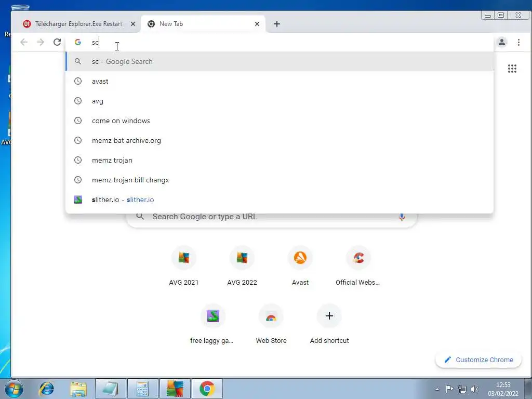Open the Windows Start menu
This screenshot has width=532, height=399.
coord(14,389)
